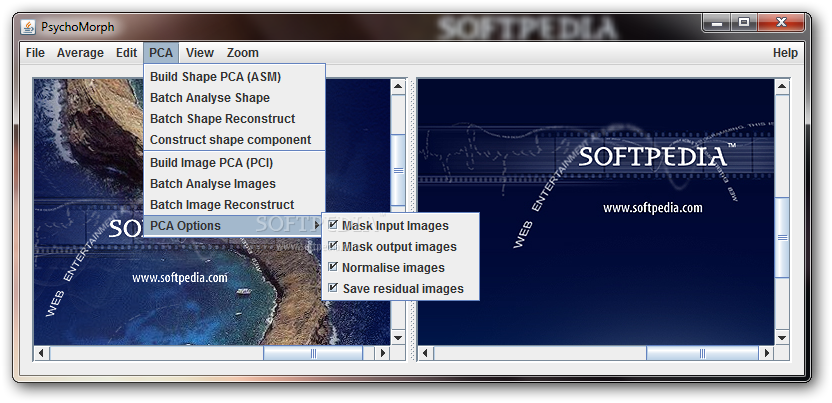Open the Edit menu
Image resolution: width=832 pixels, height=403 pixels.
click(x=126, y=53)
